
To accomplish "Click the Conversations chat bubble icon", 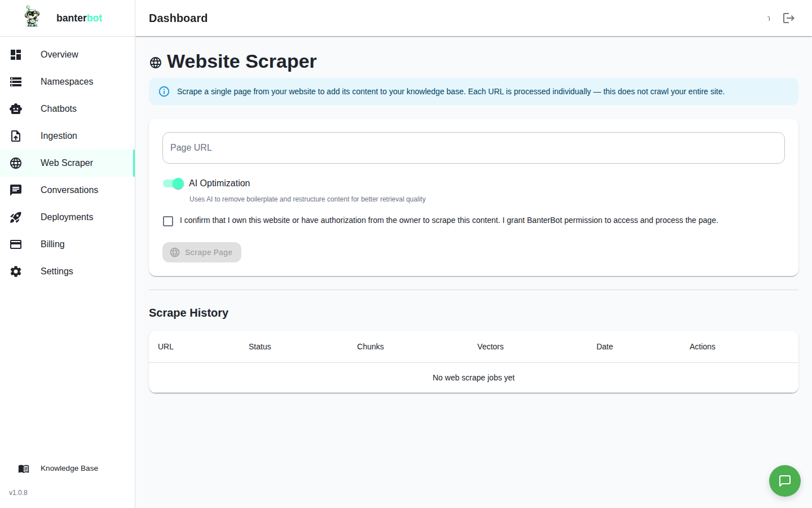I will tap(16, 190).
